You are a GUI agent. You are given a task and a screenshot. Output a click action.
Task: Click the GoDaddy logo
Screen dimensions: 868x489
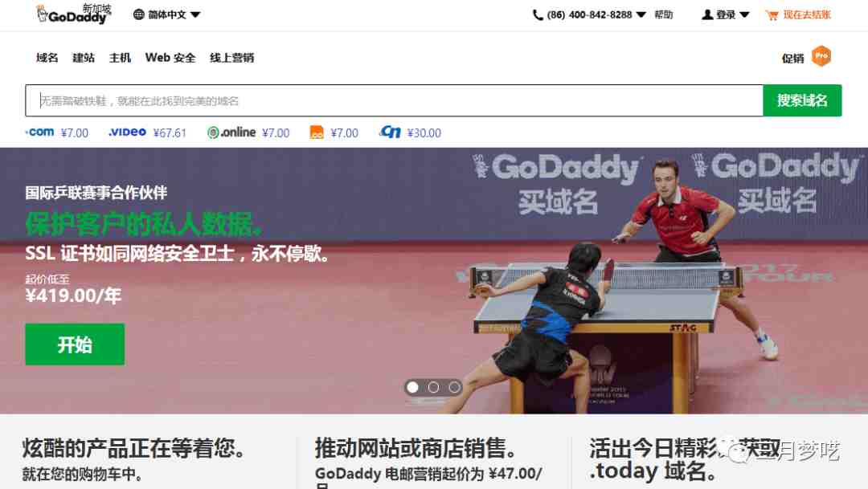coord(73,14)
